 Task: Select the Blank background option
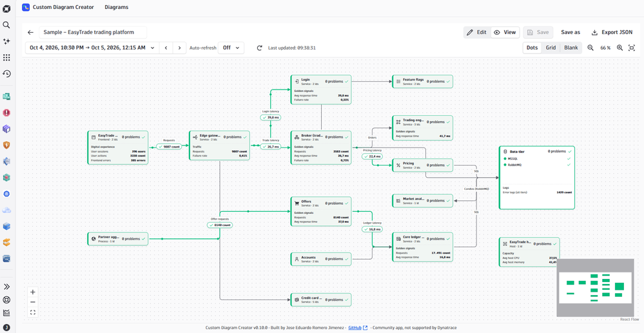[x=571, y=48]
